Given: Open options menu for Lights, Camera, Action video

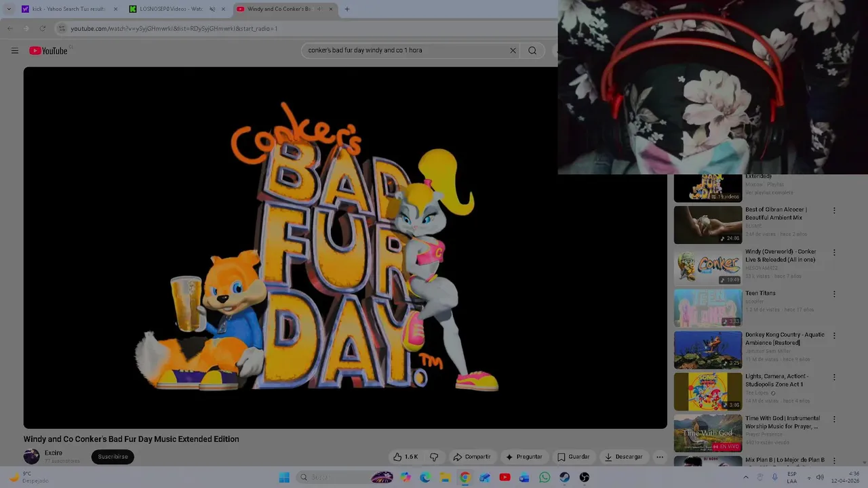Looking at the screenshot, I should point(834,377).
